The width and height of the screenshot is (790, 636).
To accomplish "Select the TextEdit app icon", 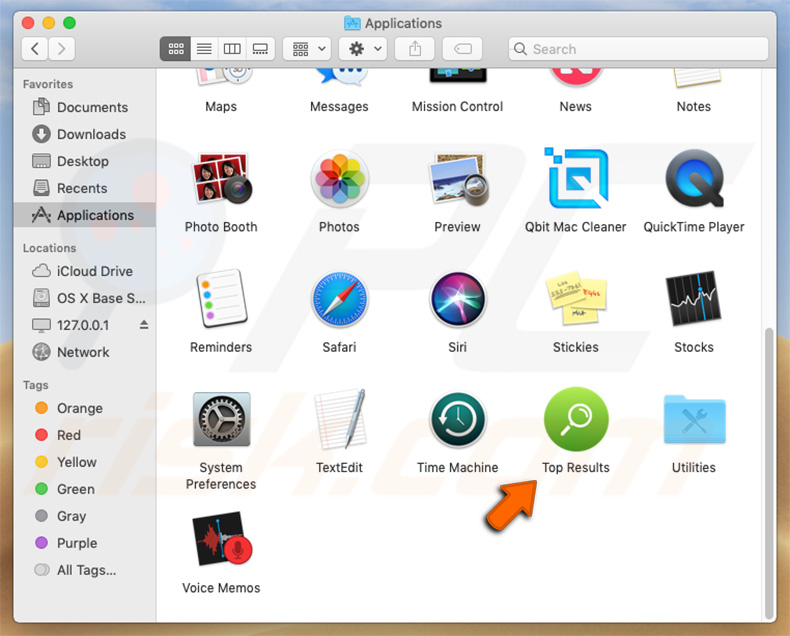I will click(x=340, y=419).
